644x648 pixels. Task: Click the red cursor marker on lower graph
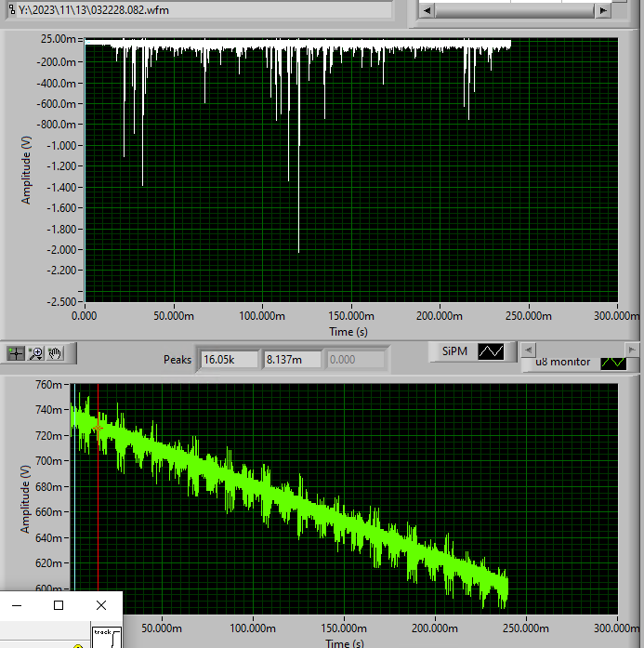point(98,429)
